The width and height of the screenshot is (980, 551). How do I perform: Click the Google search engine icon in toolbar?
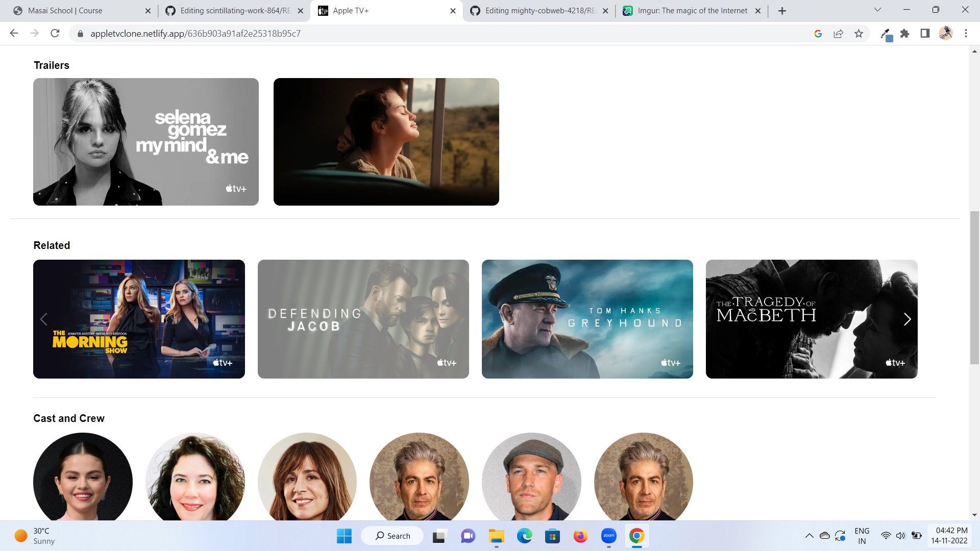818,34
